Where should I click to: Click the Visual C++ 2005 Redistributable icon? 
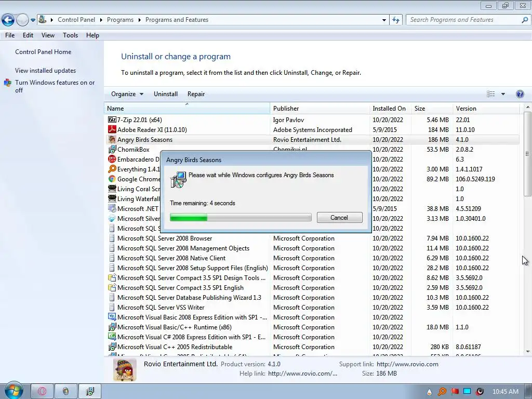112,347
